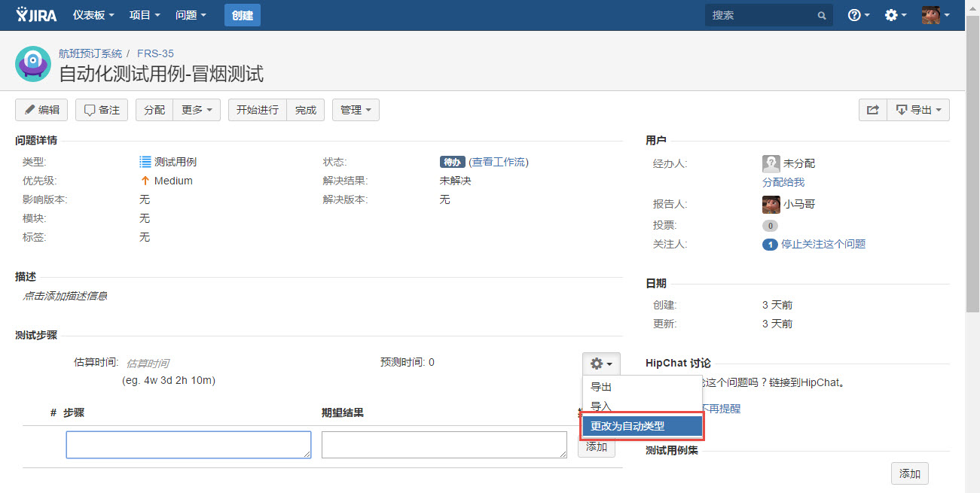The image size is (980, 493).
Task: Click the flight booking project avatar
Action: (33, 64)
